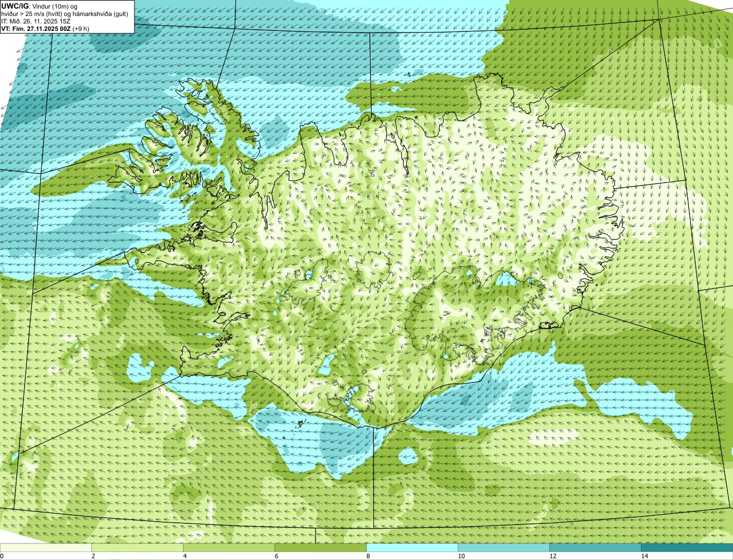Click the 12–14 teal legend color segment
Screen dimensions: 733x560
click(596, 547)
